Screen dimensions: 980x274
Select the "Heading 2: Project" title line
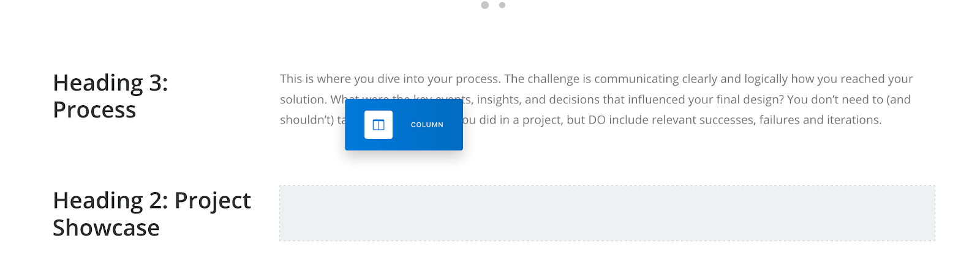[151, 201]
